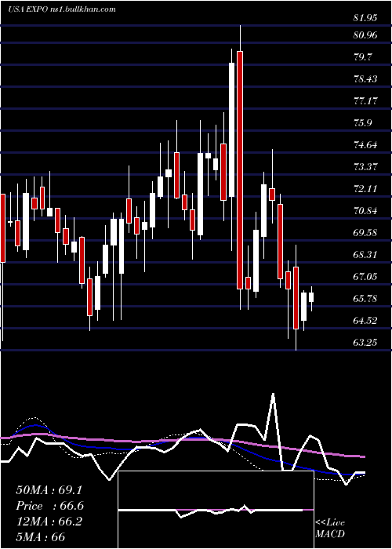Image resolution: width=392 pixels, height=549 pixels.
Task: Select the 80.96 price axis label
Action: tap(365, 35)
